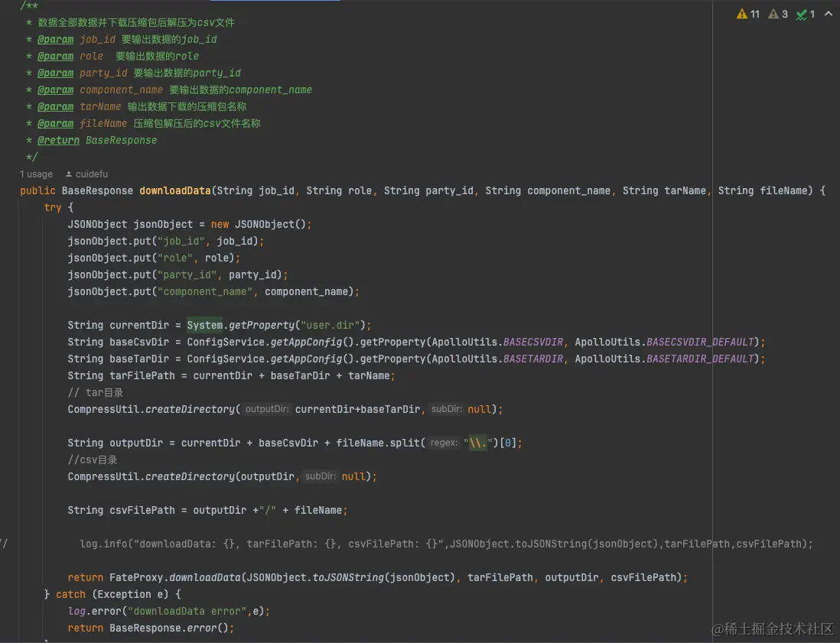Click the '@return' Javadoc tag
This screenshot has width=840, height=643.
(58, 140)
